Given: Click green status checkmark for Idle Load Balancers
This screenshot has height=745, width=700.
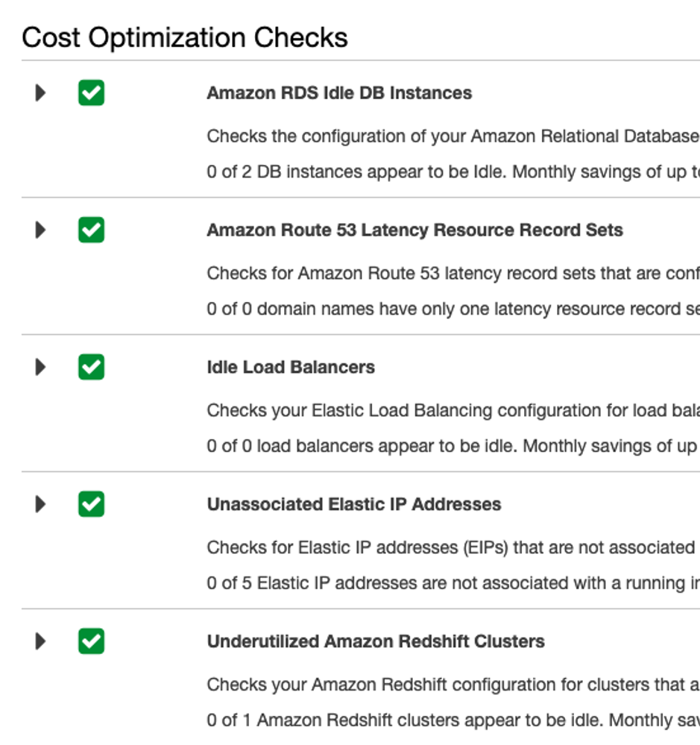Looking at the screenshot, I should tap(91, 367).
